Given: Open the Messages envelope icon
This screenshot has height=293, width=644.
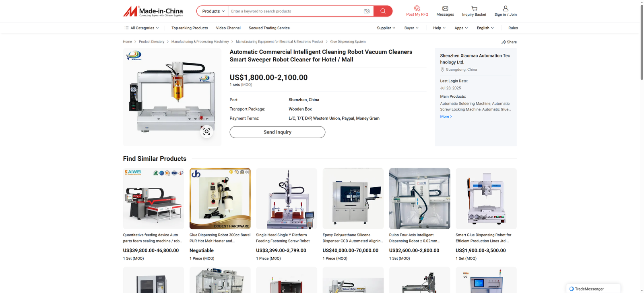Looking at the screenshot, I should click(x=445, y=8).
